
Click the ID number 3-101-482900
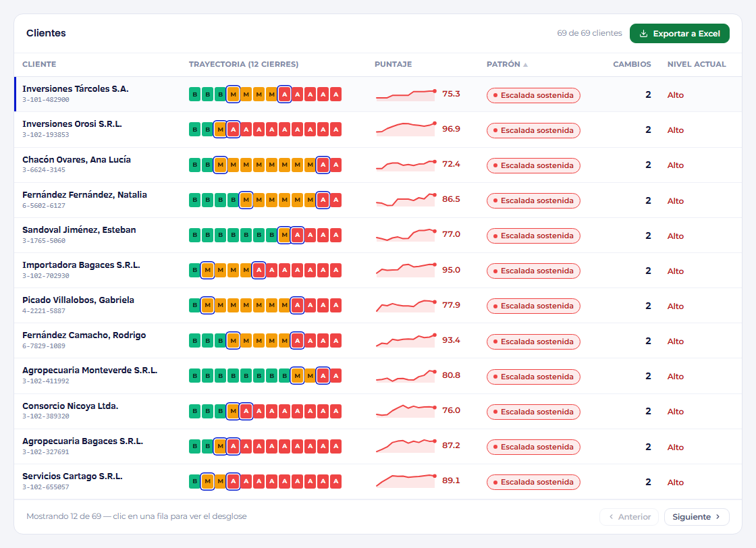click(46, 100)
